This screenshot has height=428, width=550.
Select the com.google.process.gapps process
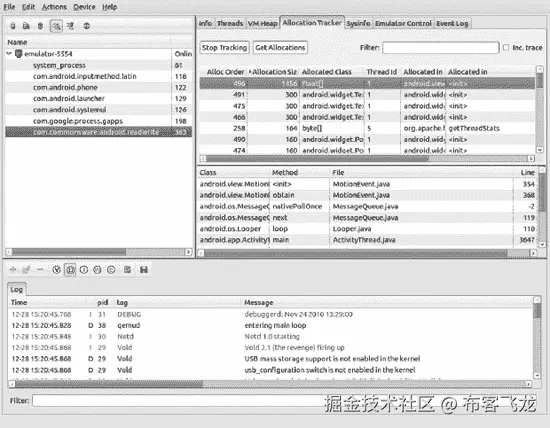tap(98, 121)
